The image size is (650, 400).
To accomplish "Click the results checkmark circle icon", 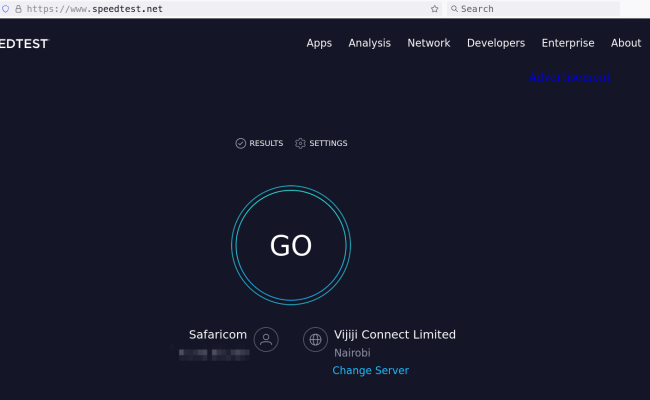I will [x=240, y=143].
